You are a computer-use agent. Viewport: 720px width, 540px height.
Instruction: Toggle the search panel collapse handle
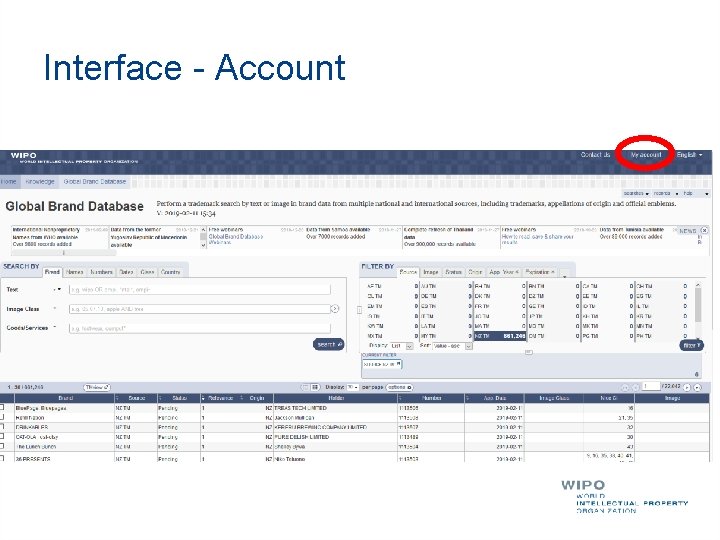pyautogui.click(x=359, y=309)
